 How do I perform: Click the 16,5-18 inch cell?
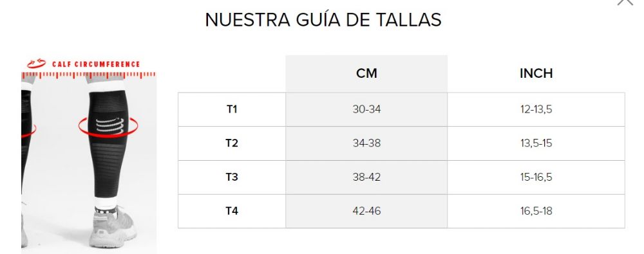click(536, 211)
